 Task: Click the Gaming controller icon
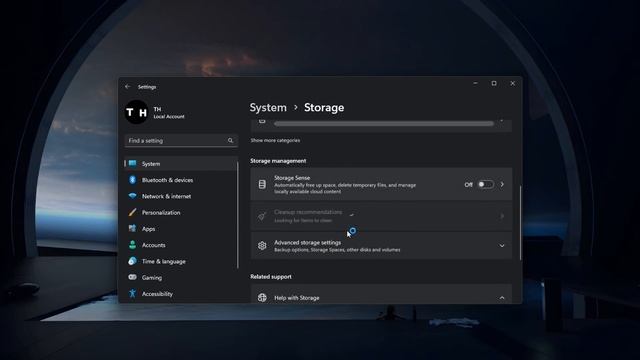[x=132, y=277]
